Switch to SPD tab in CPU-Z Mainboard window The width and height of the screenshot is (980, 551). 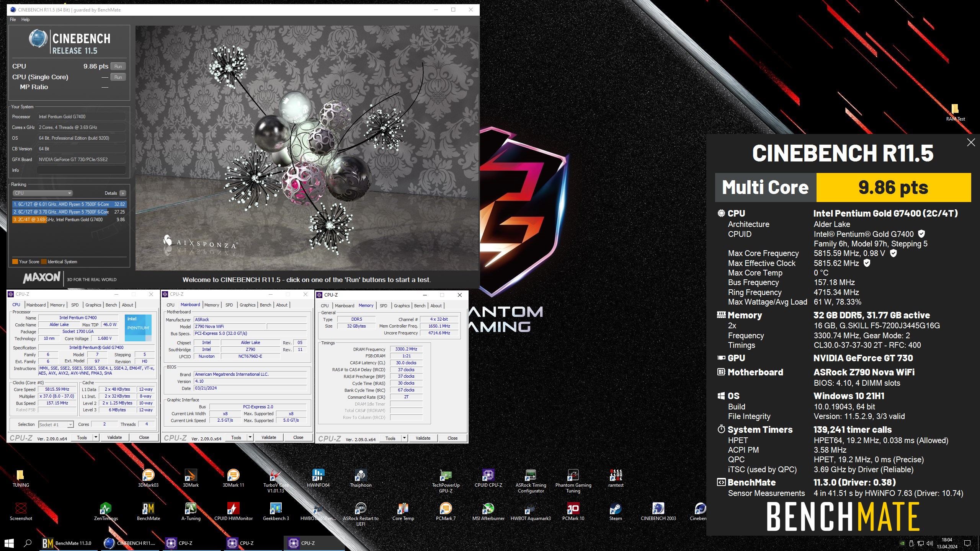(x=229, y=305)
